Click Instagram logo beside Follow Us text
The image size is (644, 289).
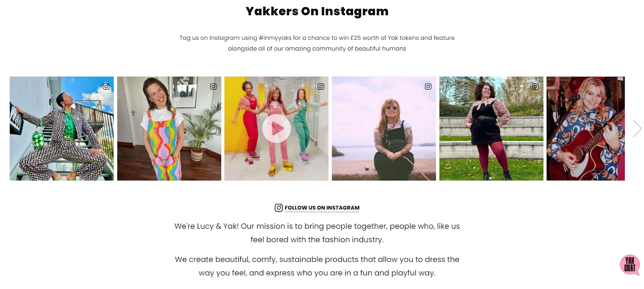[x=279, y=208]
